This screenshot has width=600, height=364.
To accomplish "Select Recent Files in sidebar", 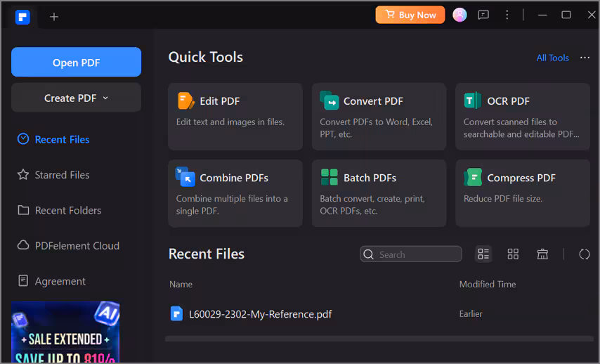I will [x=53, y=139].
